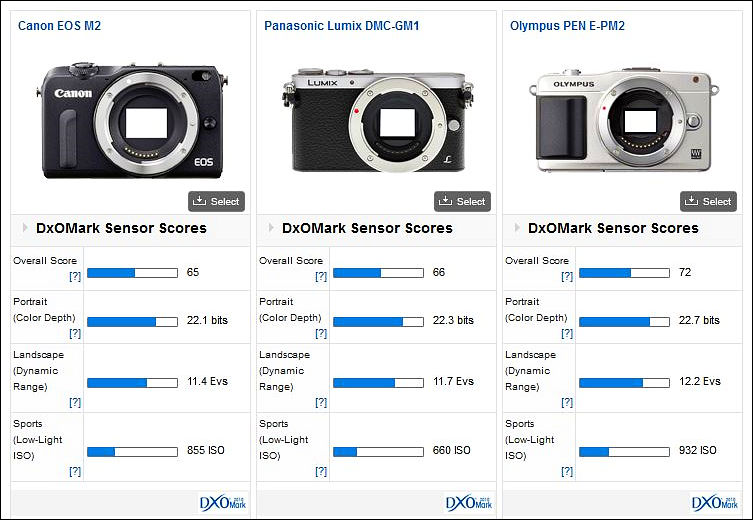Image resolution: width=753 pixels, height=520 pixels.
Task: Collapse Canon EOS M2 DxOMark Sensor Scores arrow
Action: (x=25, y=227)
